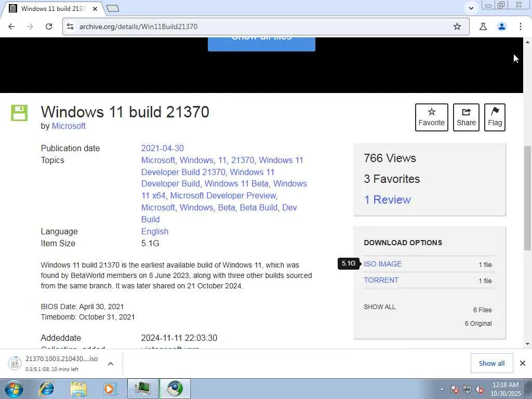Image resolution: width=532 pixels, height=399 pixels.
Task: Switch to the monitor app in taskbar
Action: [142, 389]
